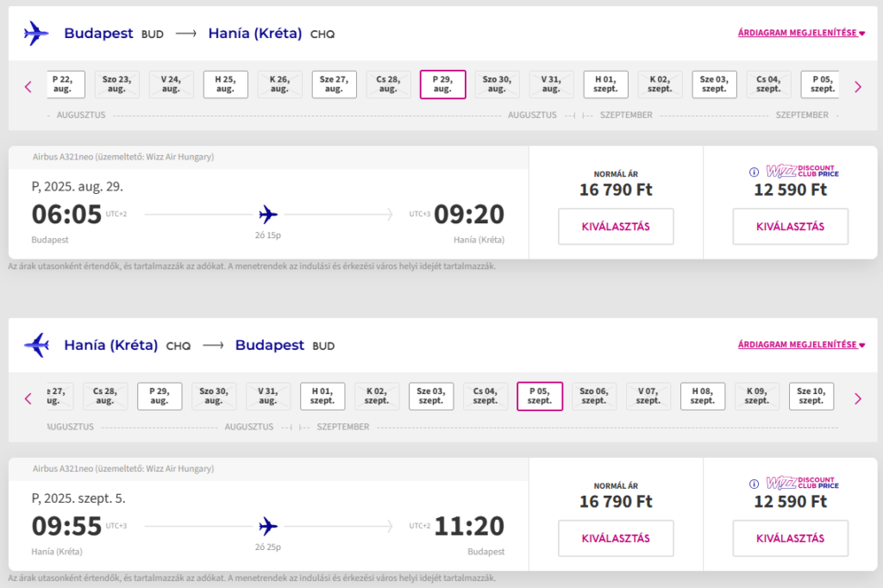Image resolution: width=883 pixels, height=588 pixels.
Task: Click the return Discount Club info icon
Action: 755,484
